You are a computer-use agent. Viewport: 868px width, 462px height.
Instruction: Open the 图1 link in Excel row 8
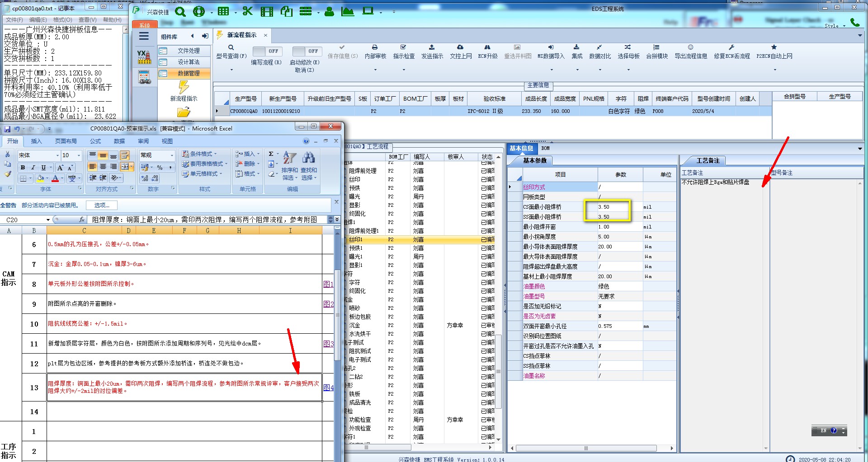tap(328, 284)
